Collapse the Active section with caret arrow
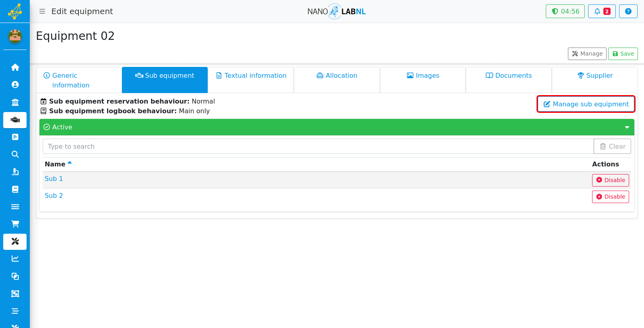 (x=627, y=127)
